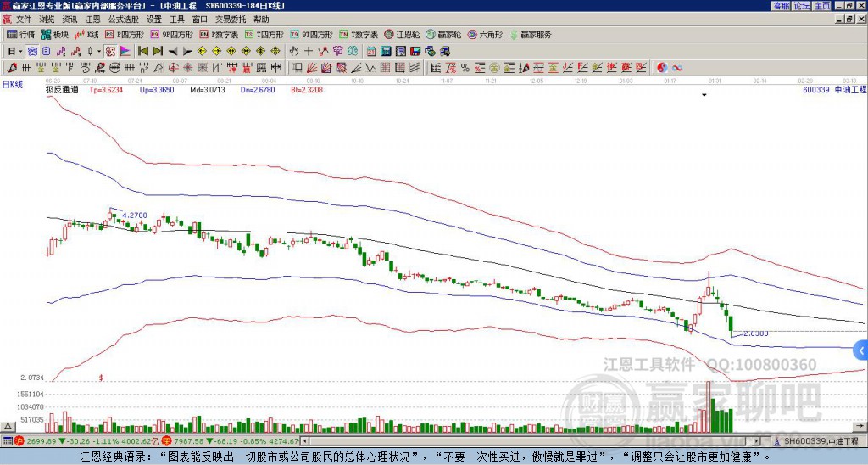Jump to the last bar arrow icon
The width and height of the screenshot is (868, 465).
point(158,51)
